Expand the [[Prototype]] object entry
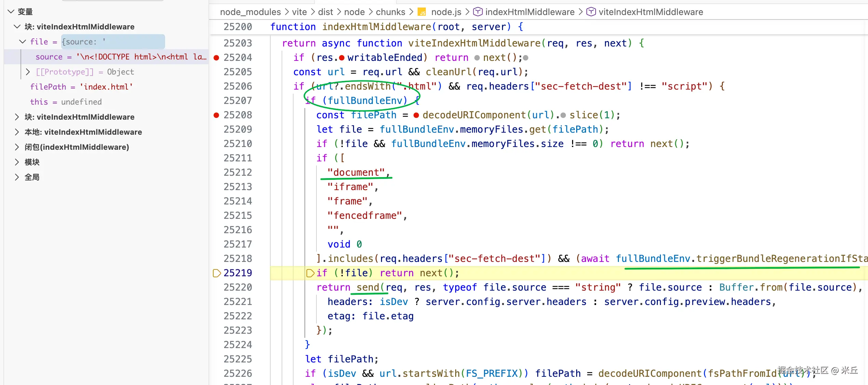 28,72
